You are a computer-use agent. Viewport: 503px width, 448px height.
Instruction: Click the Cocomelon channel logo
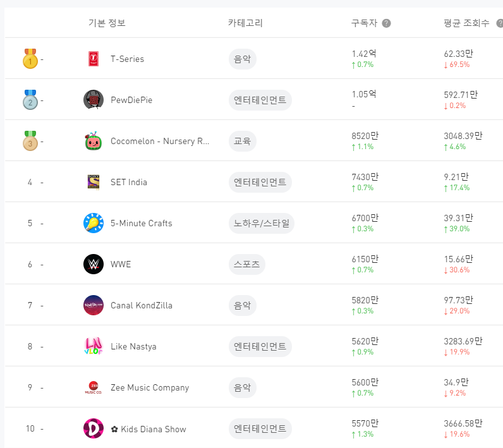pyautogui.click(x=94, y=141)
